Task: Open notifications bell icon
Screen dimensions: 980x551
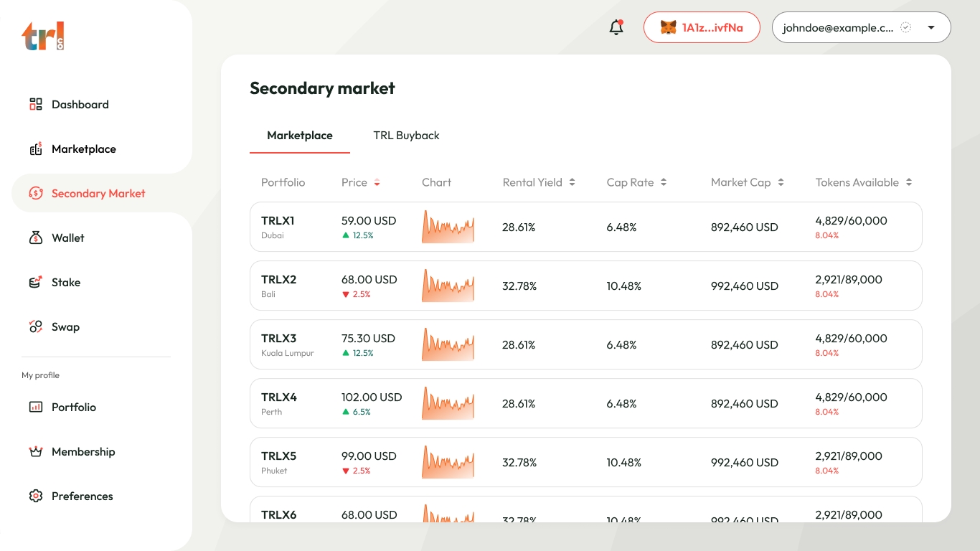Action: (616, 28)
